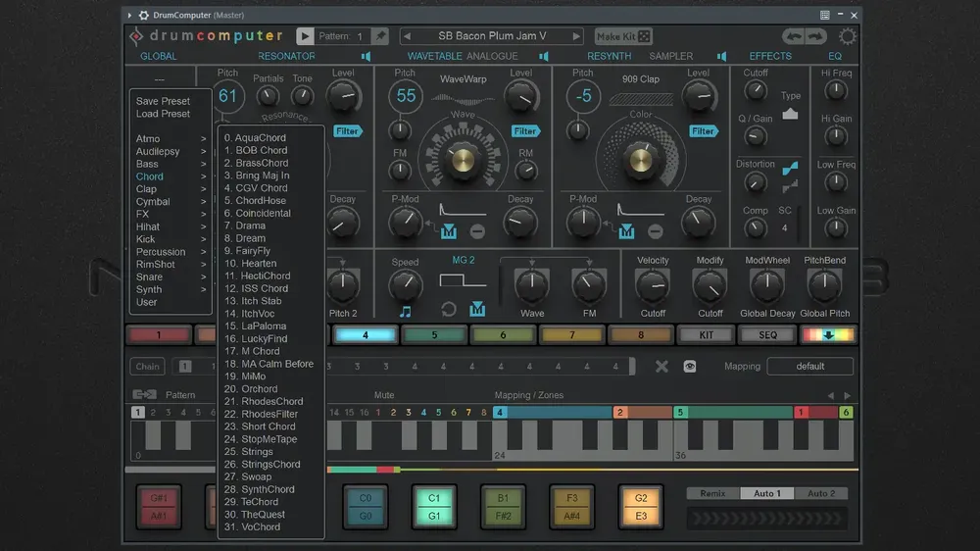
Task: Toggle the Resonator Filter button
Action: (x=348, y=131)
